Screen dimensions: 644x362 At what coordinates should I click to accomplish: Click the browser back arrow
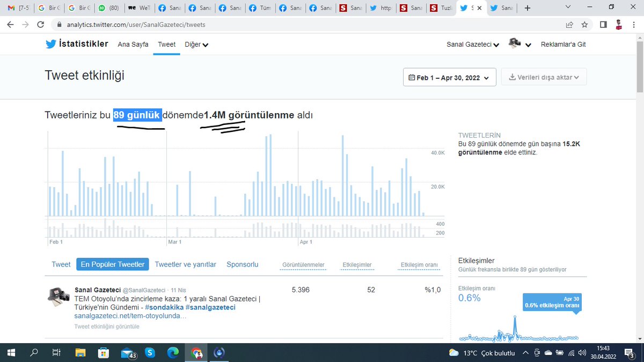(10, 25)
